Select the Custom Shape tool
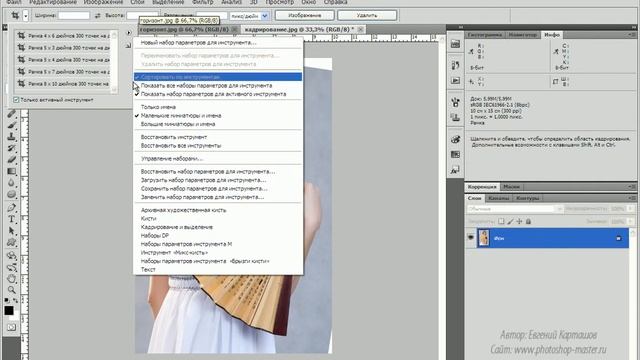The width and height of the screenshot is (640, 360). [x=11, y=242]
